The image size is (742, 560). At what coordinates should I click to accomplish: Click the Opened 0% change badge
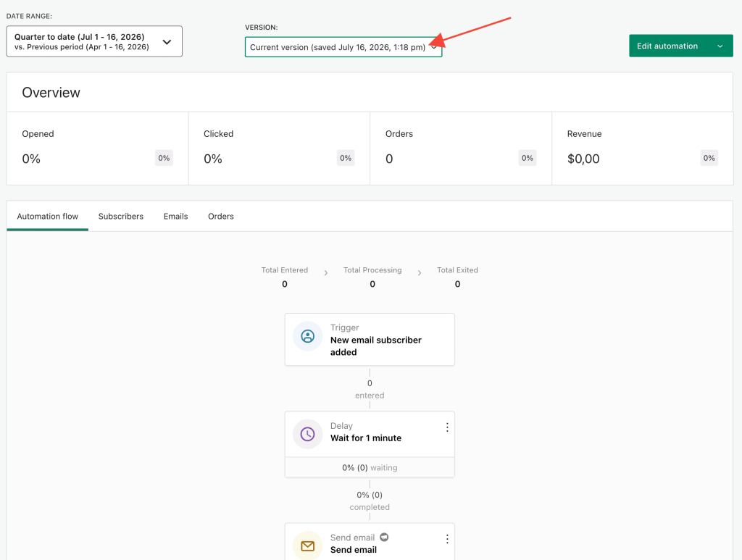164,158
